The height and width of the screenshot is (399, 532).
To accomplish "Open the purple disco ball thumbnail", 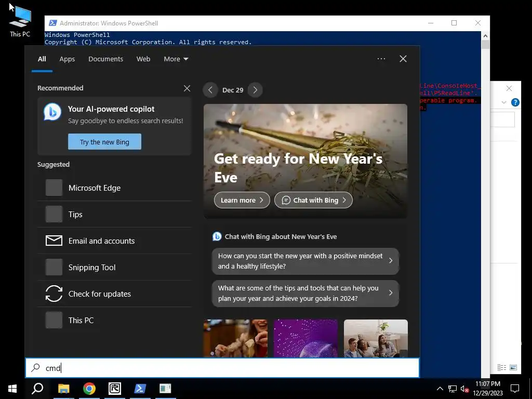I will [305, 338].
